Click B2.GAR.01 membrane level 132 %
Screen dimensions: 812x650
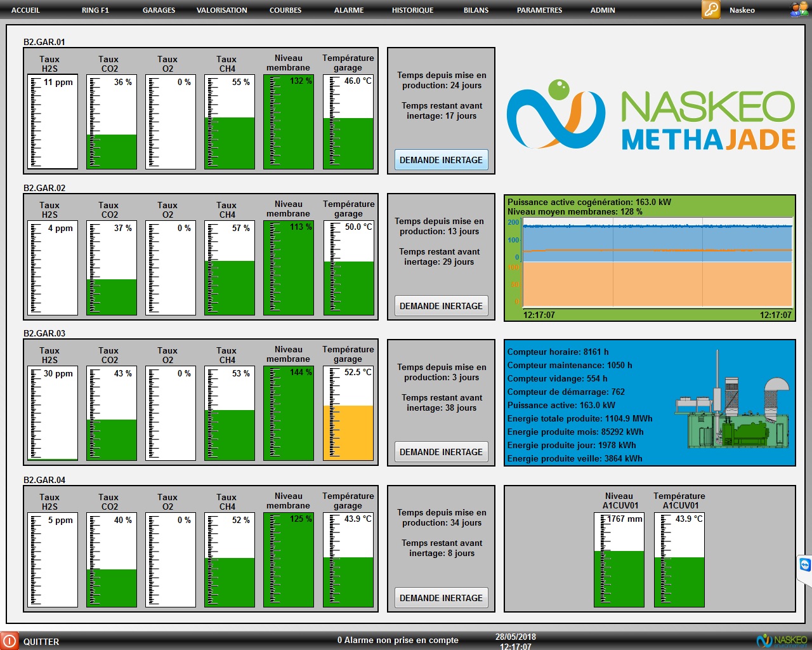(x=289, y=122)
